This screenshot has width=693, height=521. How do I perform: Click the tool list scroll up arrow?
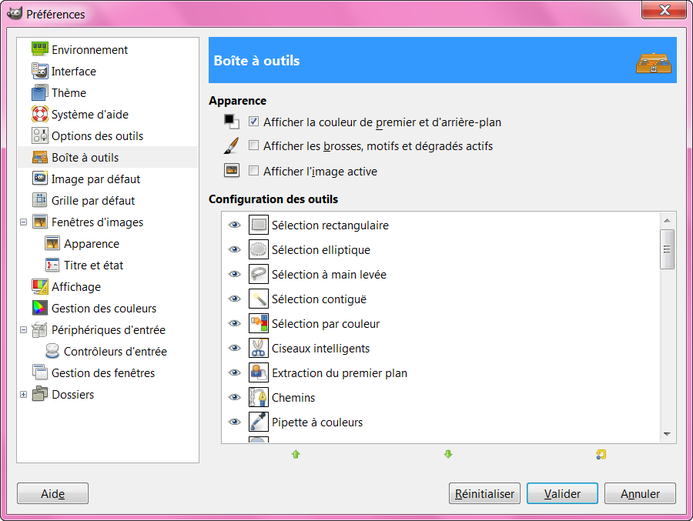coord(667,220)
